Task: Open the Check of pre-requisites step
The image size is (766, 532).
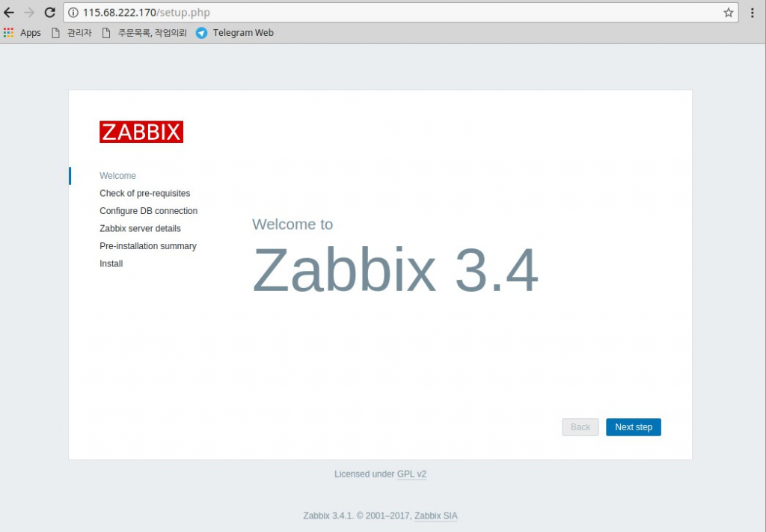Action: (145, 193)
